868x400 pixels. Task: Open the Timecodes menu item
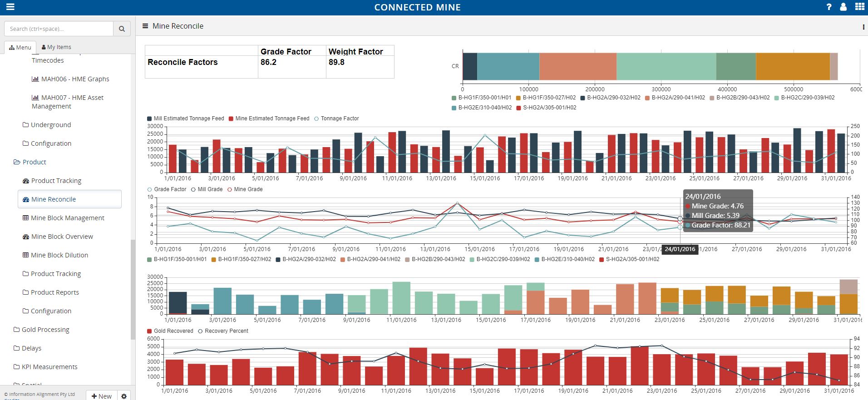[x=48, y=60]
